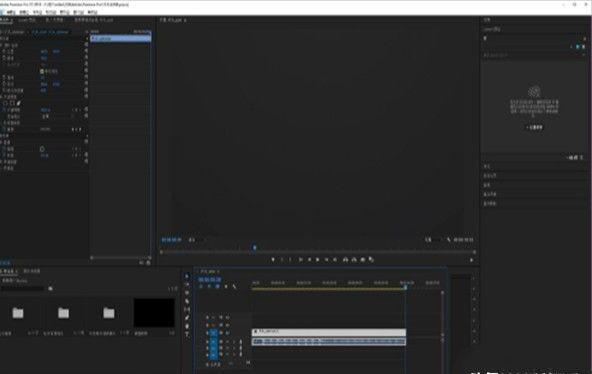
Task: Go to In point in Program monitor
Action: 300,260
